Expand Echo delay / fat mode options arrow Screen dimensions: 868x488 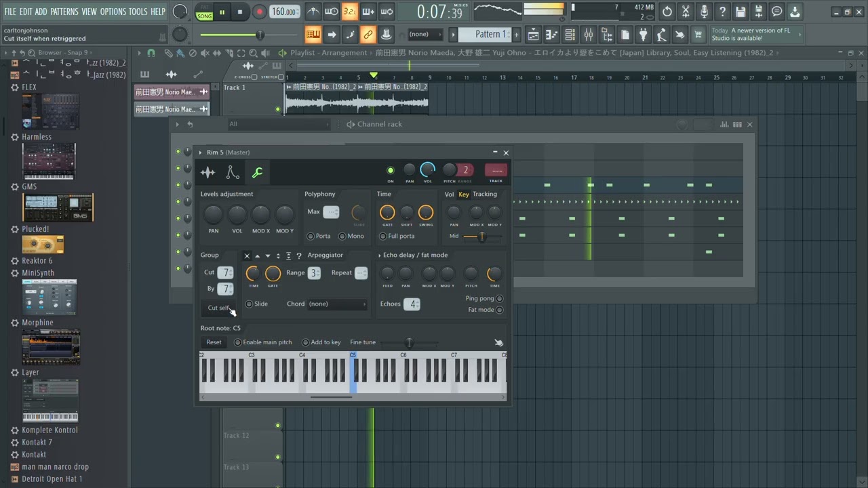point(380,256)
